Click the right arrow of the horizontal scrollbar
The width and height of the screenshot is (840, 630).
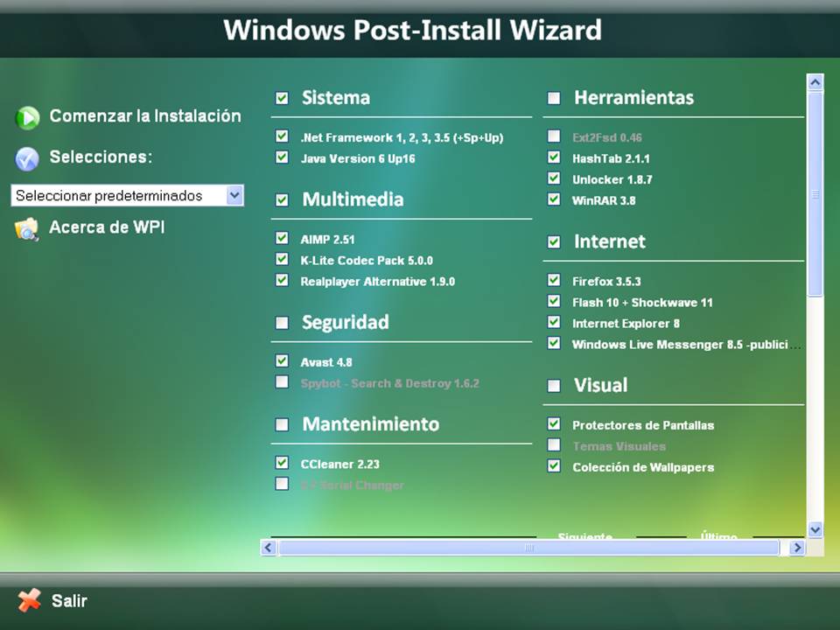coord(796,547)
